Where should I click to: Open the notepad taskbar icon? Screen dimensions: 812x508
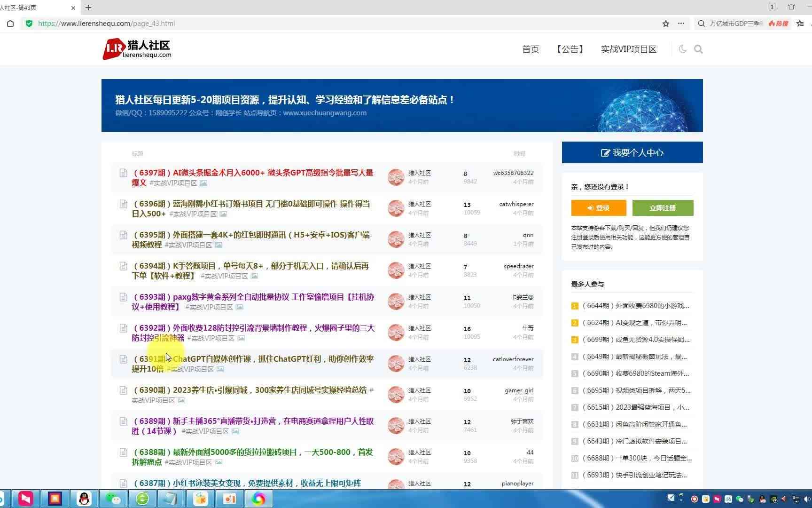(171, 499)
